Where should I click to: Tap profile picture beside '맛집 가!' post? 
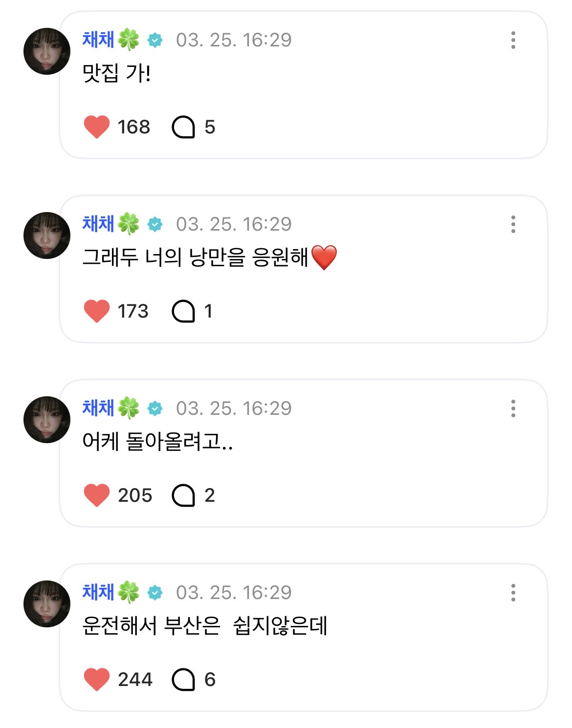coord(47,51)
